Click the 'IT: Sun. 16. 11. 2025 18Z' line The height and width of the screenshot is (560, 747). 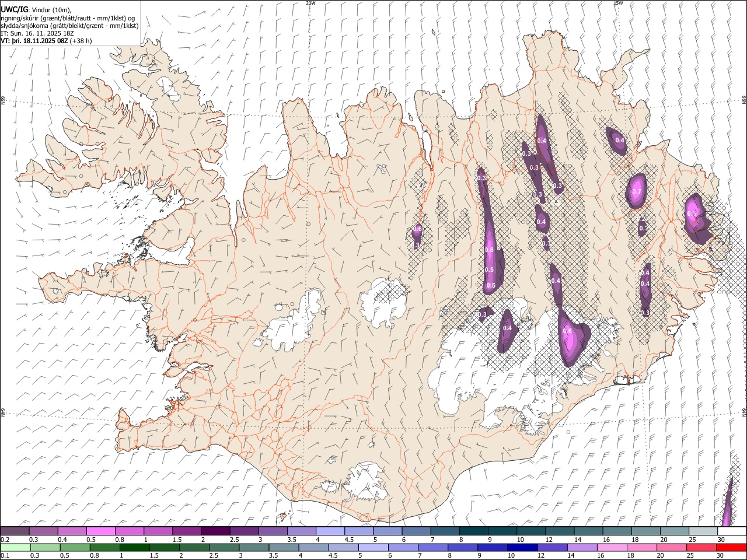[37, 33]
